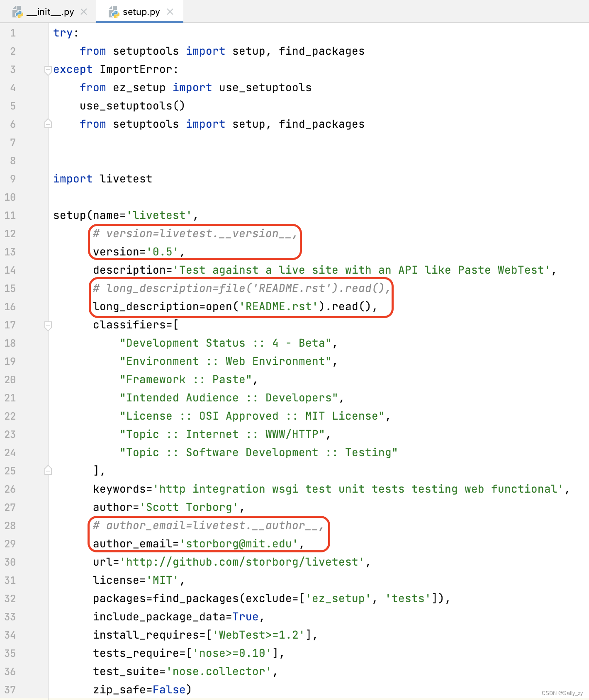The width and height of the screenshot is (589, 700).
Task: Click "Intended Audience :: Developers" string
Action: coord(229,398)
